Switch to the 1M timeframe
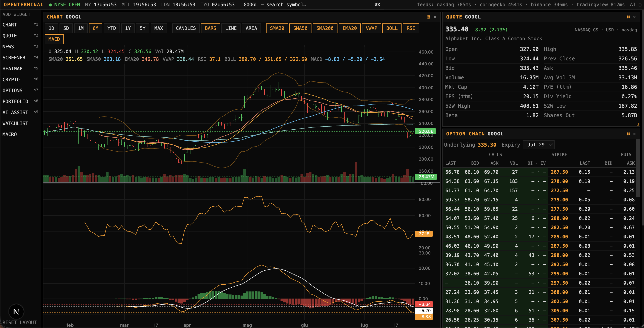This screenshot has height=328, width=644. (x=81, y=28)
